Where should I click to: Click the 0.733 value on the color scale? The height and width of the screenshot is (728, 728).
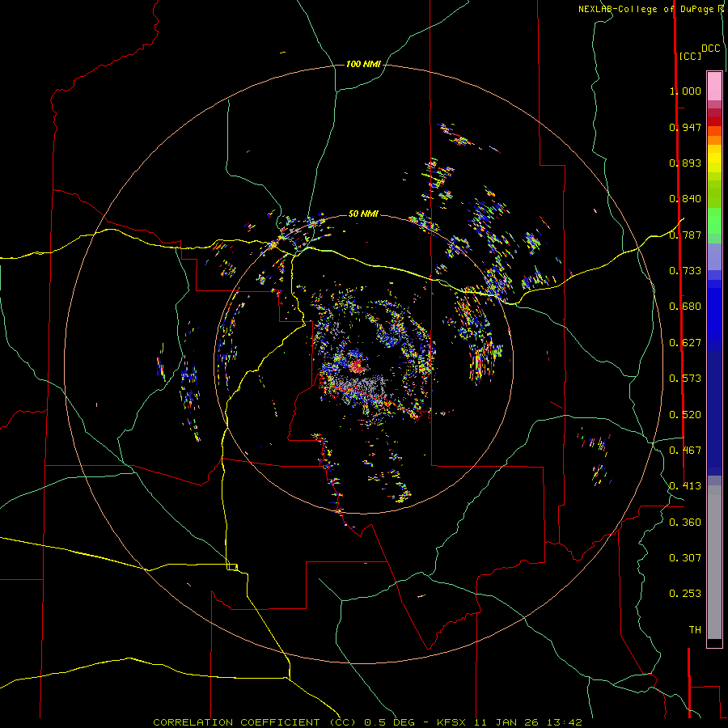click(685, 271)
